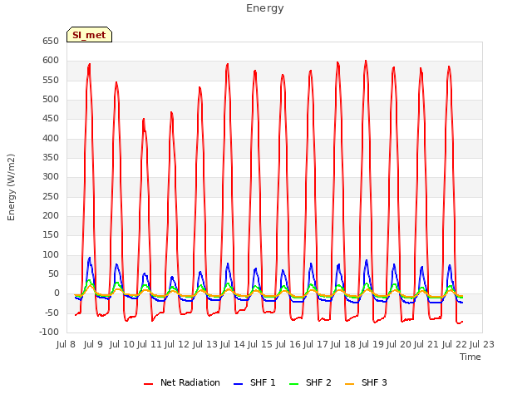Click the Time axis label
The width and height of the screenshot is (532, 399).
click(470, 357)
